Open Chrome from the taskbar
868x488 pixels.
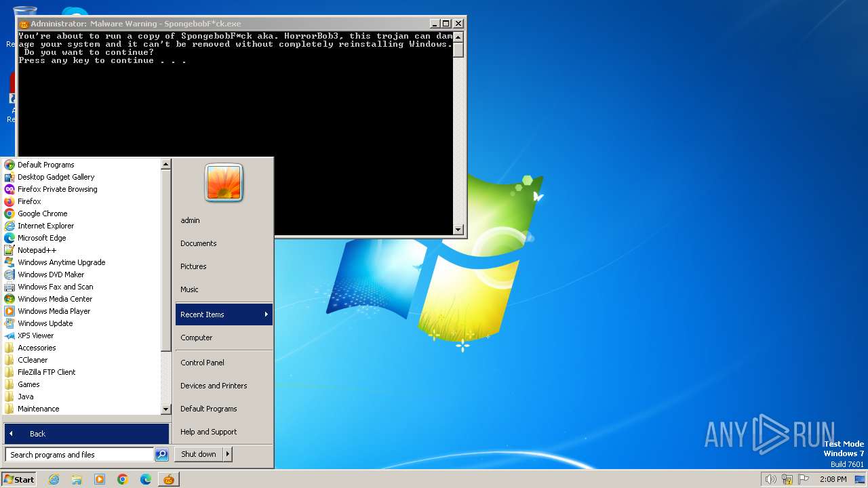point(123,479)
